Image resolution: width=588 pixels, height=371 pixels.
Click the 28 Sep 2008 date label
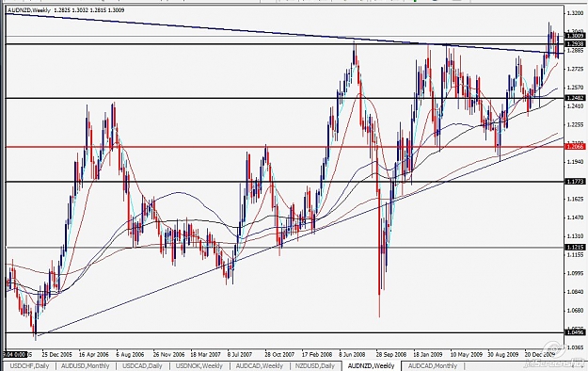tap(391, 354)
